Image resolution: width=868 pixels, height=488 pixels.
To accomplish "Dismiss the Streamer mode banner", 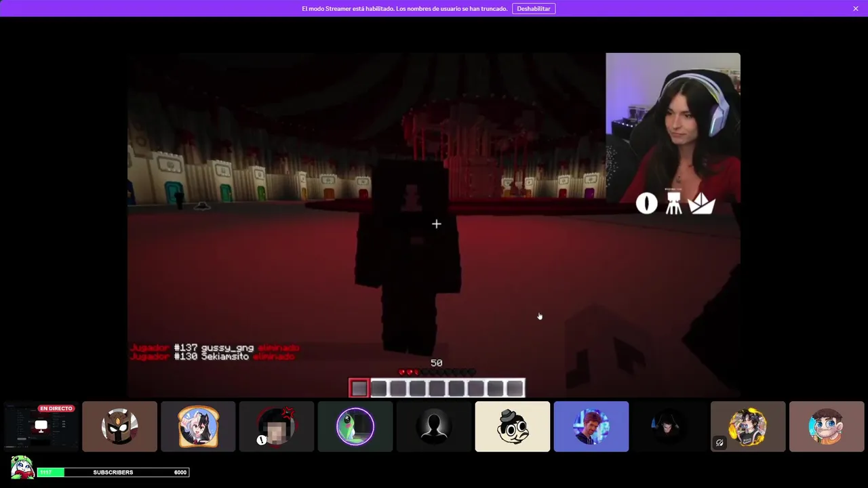I will pyautogui.click(x=856, y=9).
